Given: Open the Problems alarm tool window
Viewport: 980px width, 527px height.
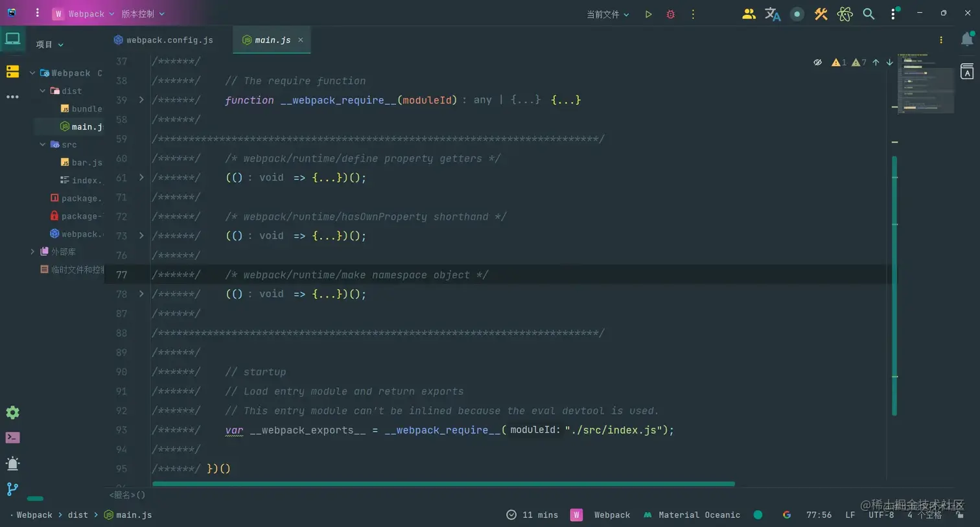Looking at the screenshot, I should tap(12, 463).
